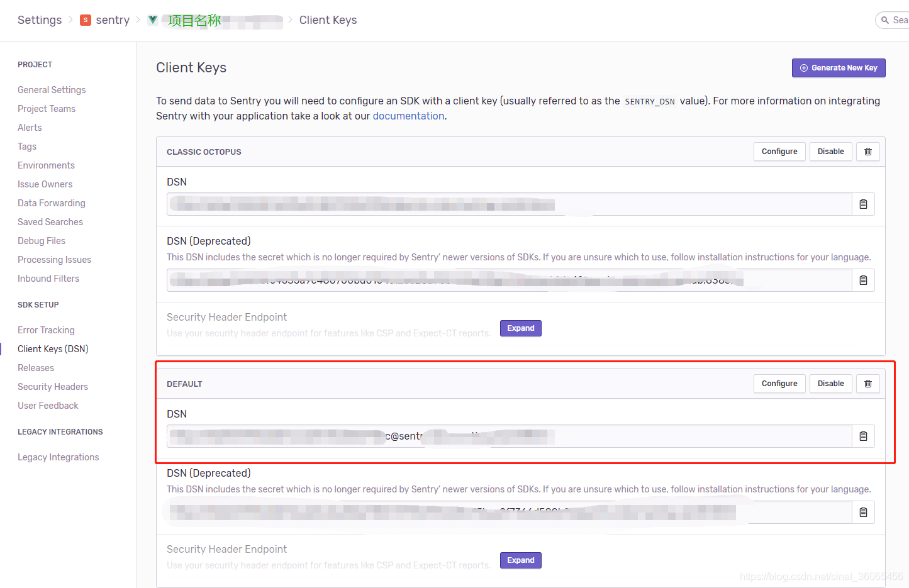Open the documentation link
The height and width of the screenshot is (588, 909).
coord(408,116)
